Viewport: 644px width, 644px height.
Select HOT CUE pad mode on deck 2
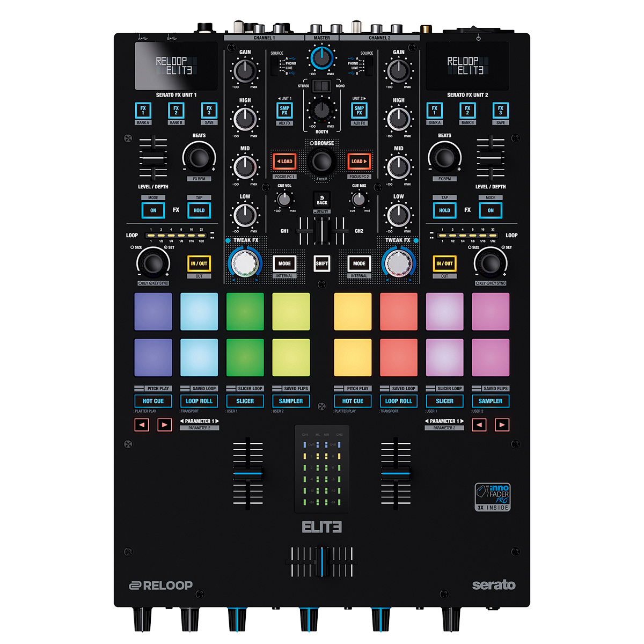tap(353, 401)
